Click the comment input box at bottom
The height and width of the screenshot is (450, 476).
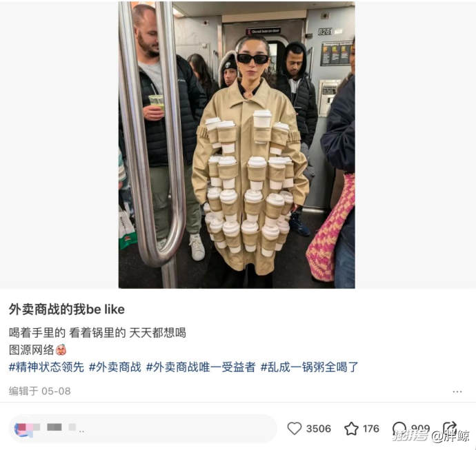click(143, 429)
